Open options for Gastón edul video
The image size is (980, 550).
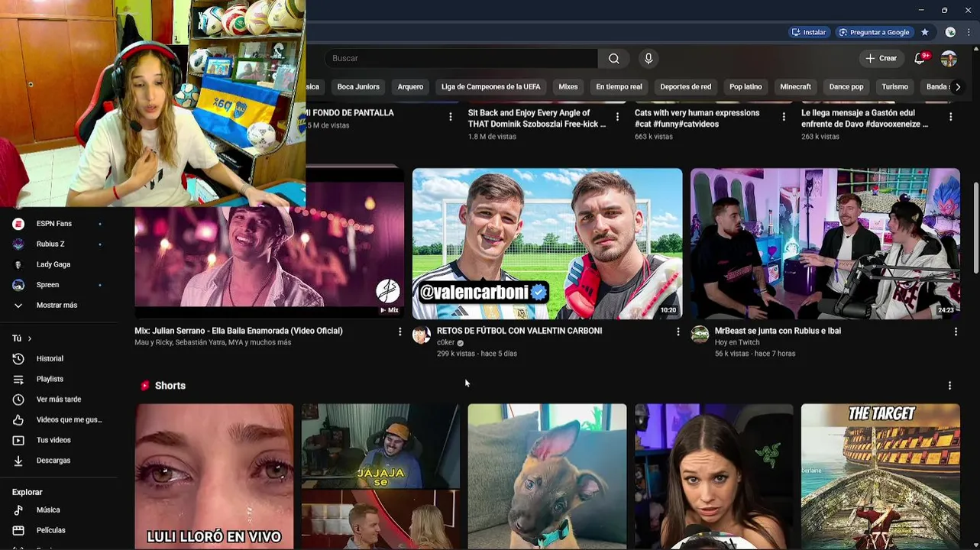point(950,117)
